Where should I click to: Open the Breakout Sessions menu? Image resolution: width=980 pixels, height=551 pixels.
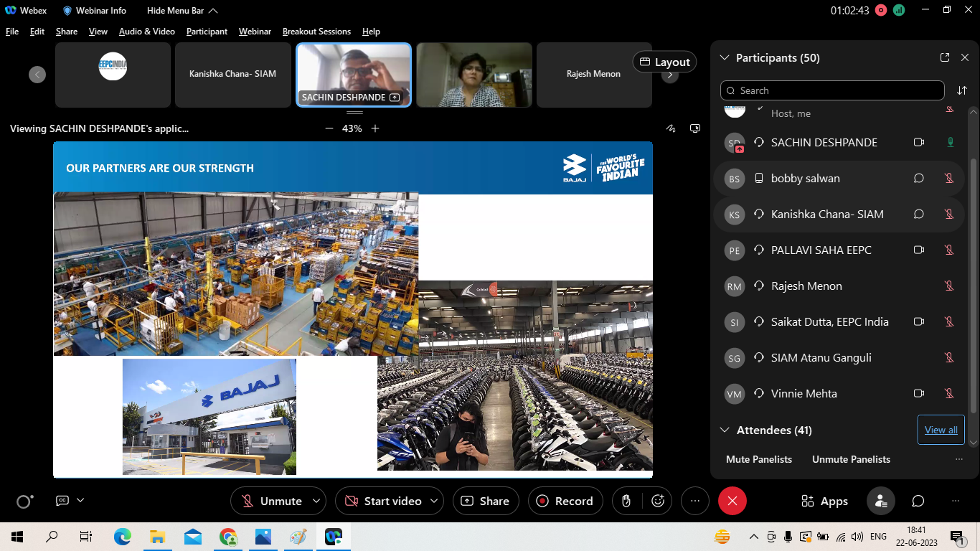pos(316,32)
